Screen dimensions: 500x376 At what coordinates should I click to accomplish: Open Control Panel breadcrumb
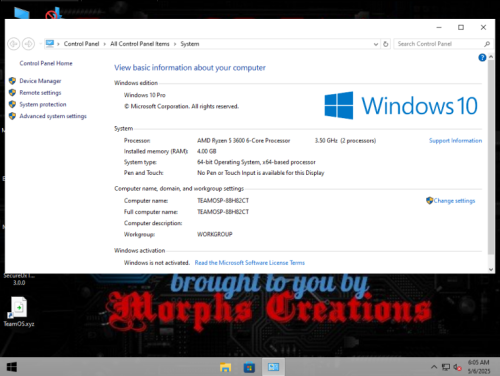coord(81,44)
